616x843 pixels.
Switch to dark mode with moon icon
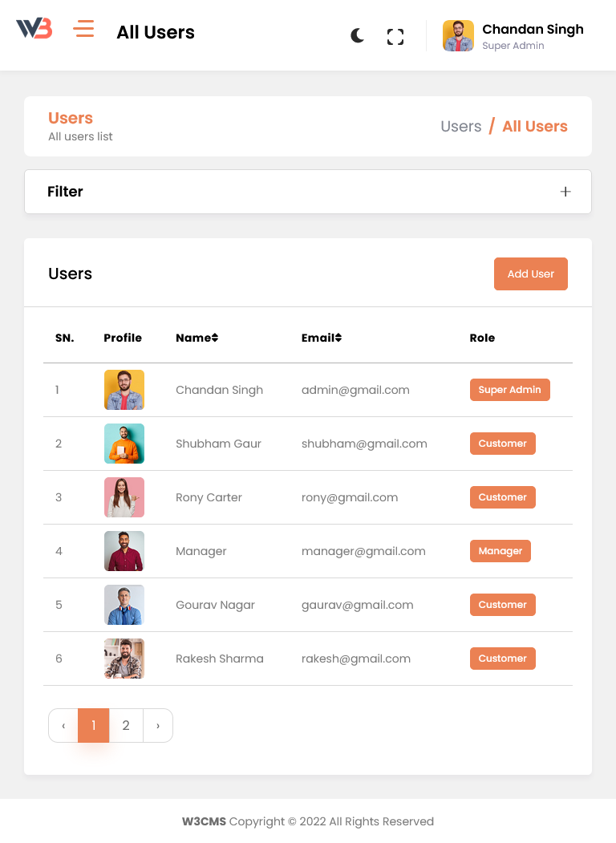tap(358, 35)
